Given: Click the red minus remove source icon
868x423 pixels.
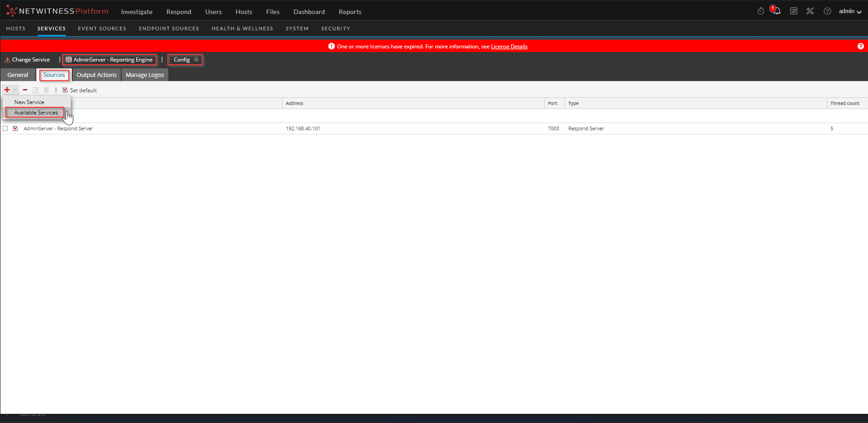Looking at the screenshot, I should click(x=25, y=90).
